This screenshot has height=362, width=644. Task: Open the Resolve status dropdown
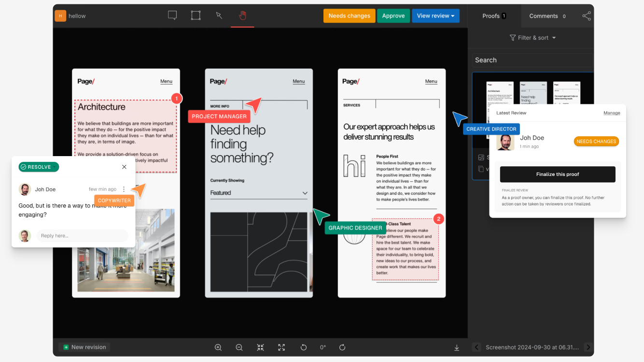tap(39, 167)
